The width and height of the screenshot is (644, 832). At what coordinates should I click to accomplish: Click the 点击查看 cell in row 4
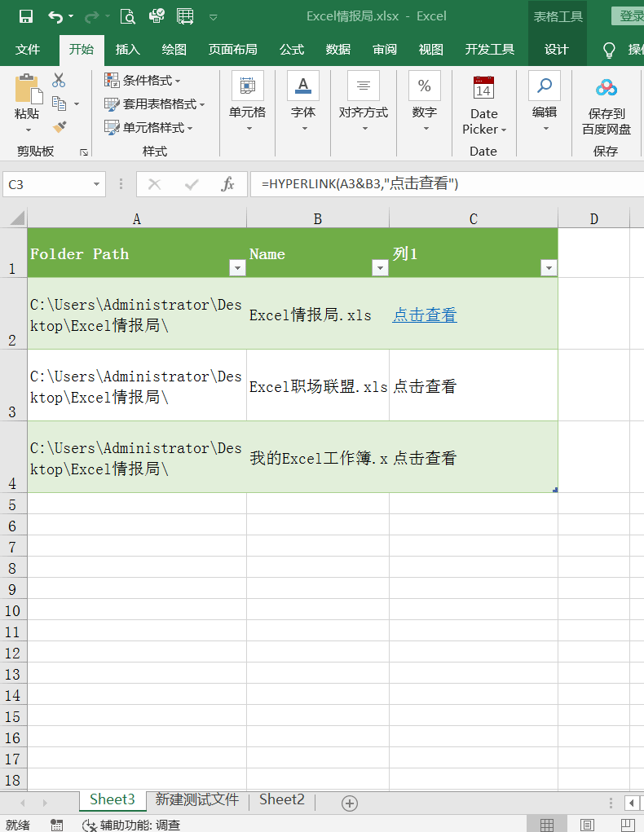pyautogui.click(x=474, y=457)
